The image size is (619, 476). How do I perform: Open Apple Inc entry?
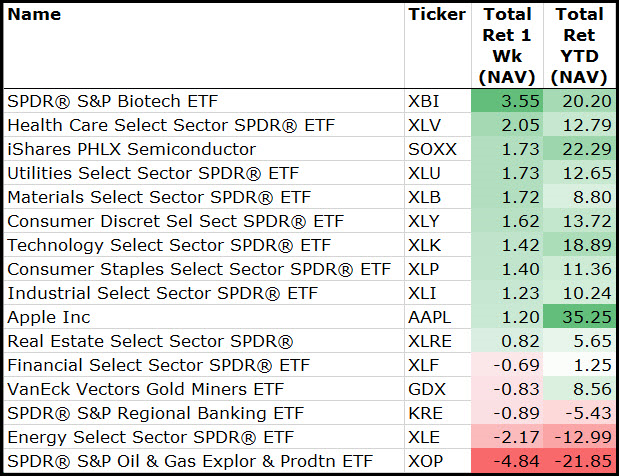(x=48, y=317)
